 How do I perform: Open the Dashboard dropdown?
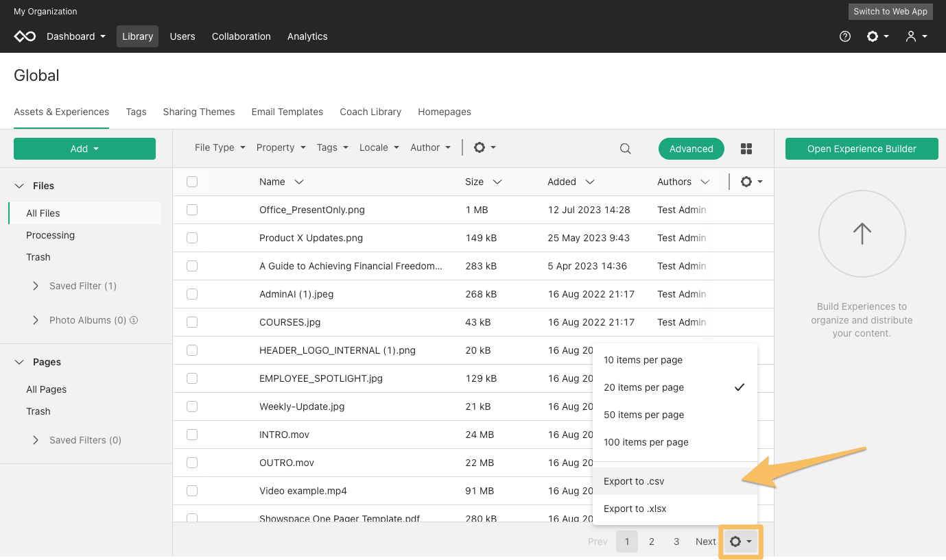(76, 36)
